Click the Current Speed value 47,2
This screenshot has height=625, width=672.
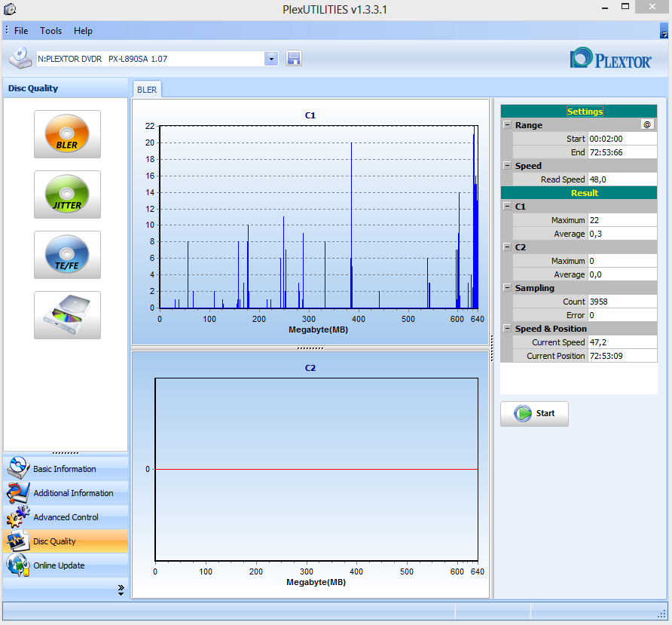coord(622,342)
